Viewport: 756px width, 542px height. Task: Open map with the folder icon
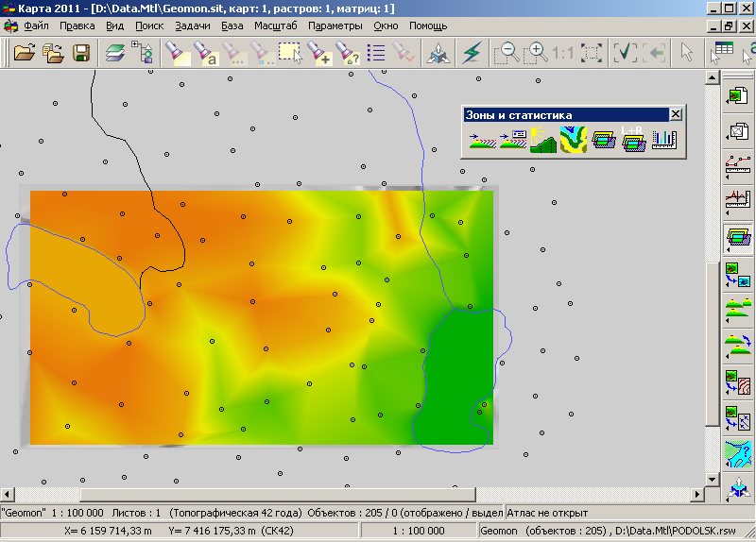25,53
